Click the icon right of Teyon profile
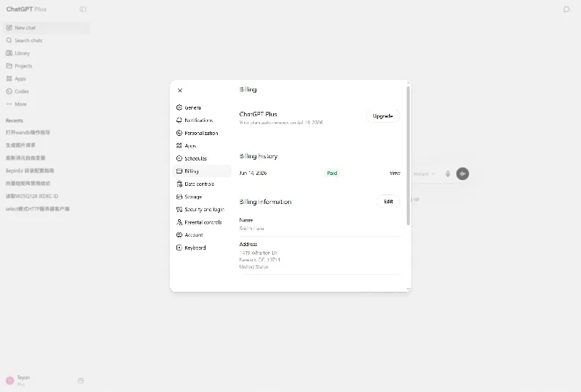This screenshot has width=581, height=392. coord(81,380)
